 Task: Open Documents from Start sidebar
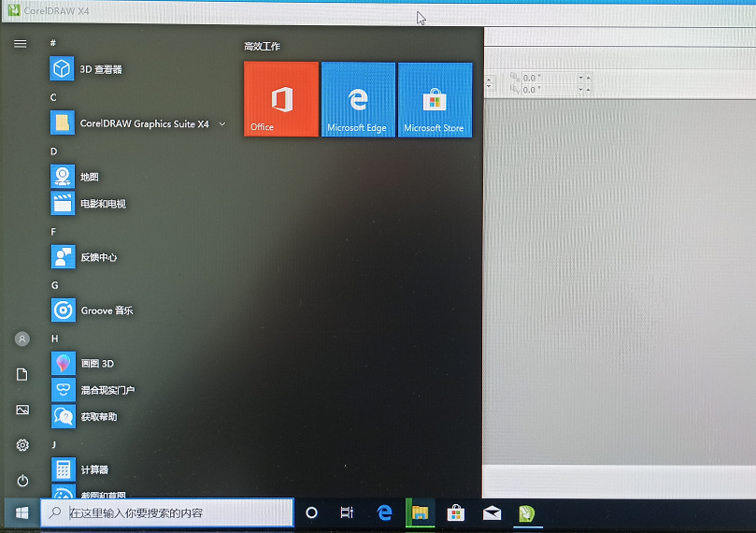tap(22, 374)
